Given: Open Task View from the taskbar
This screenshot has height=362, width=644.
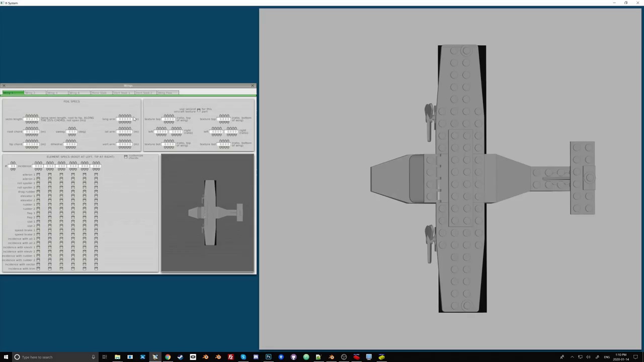Looking at the screenshot, I should (105, 357).
